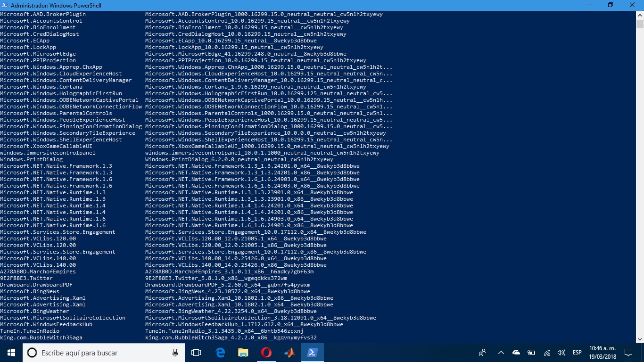Click the Cortana microphone icon
Viewport: 644px width, 362px height.
pos(175,353)
